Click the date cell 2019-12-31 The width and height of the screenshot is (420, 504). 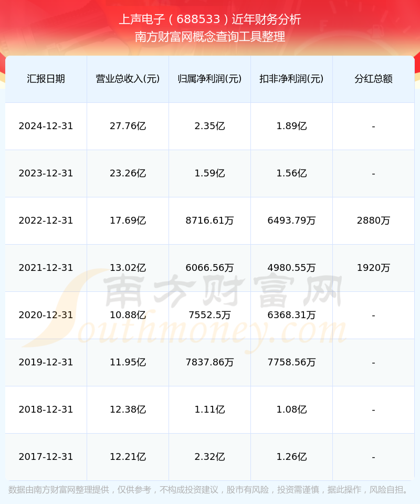46,362
